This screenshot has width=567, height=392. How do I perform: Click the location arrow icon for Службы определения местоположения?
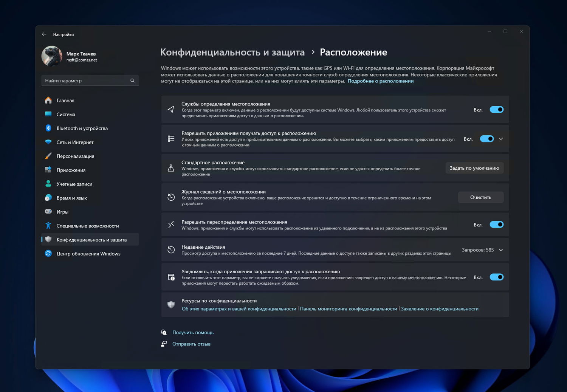[x=171, y=110]
